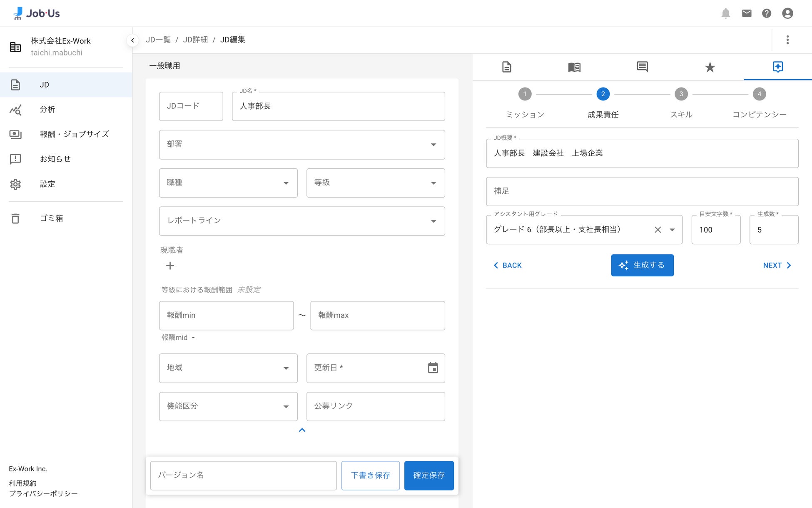
Task: Click the plus icon to add an incumbent under 現職者
Action: [170, 266]
